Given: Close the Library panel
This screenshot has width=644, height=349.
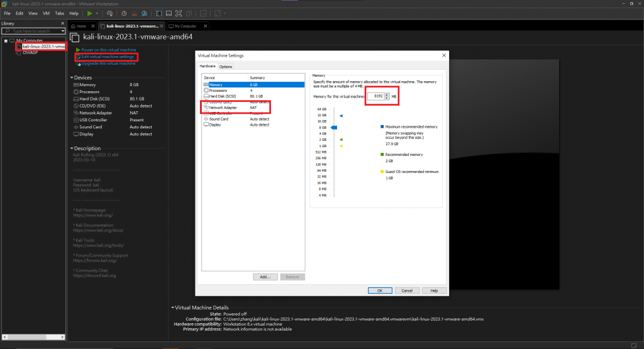Looking at the screenshot, I should coord(62,23).
